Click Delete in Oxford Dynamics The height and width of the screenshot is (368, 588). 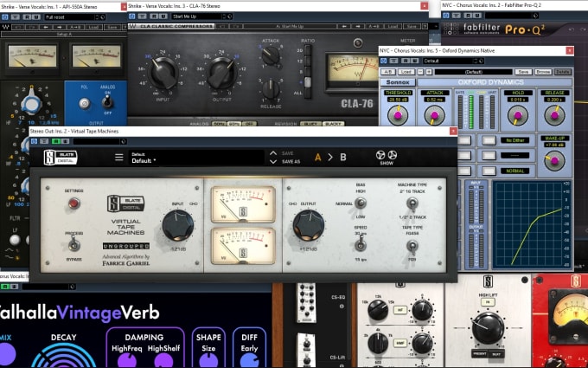[x=562, y=72]
